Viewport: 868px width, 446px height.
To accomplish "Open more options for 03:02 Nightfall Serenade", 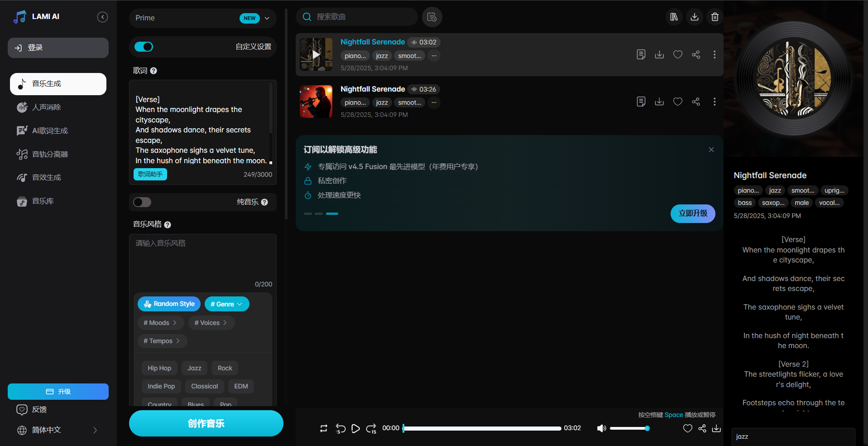I will [x=715, y=54].
